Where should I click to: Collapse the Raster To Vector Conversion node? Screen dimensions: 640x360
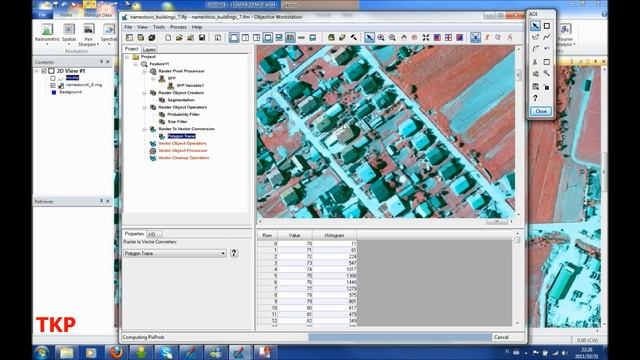tap(144, 129)
